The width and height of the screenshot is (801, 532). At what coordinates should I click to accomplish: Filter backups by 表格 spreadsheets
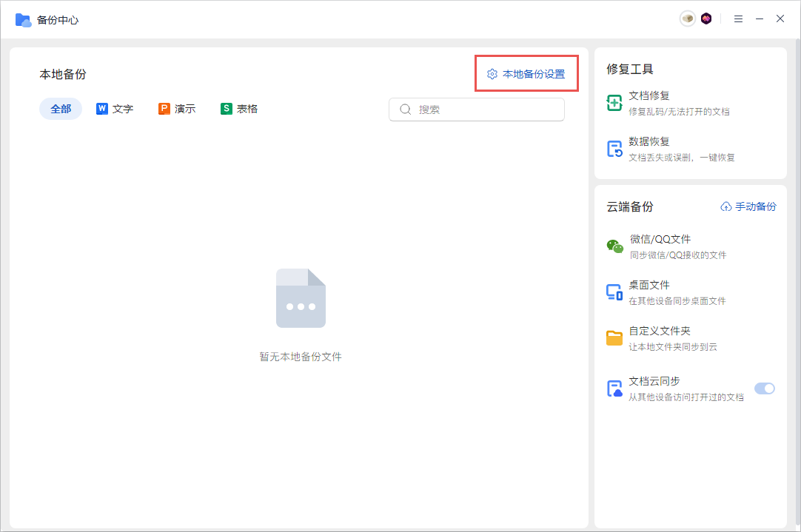(x=239, y=109)
